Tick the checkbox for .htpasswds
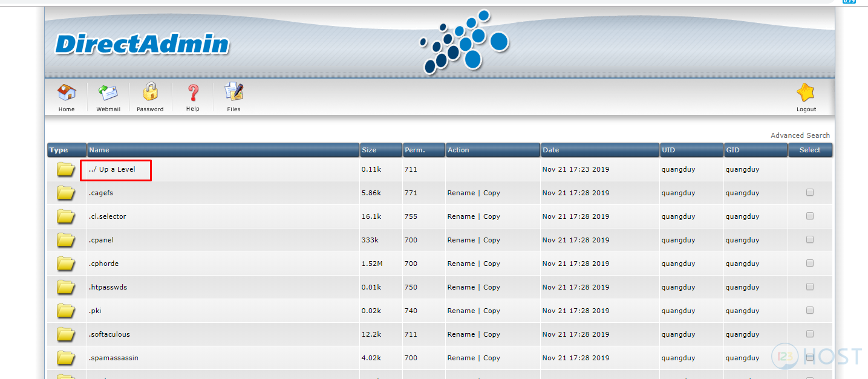 coord(810,287)
